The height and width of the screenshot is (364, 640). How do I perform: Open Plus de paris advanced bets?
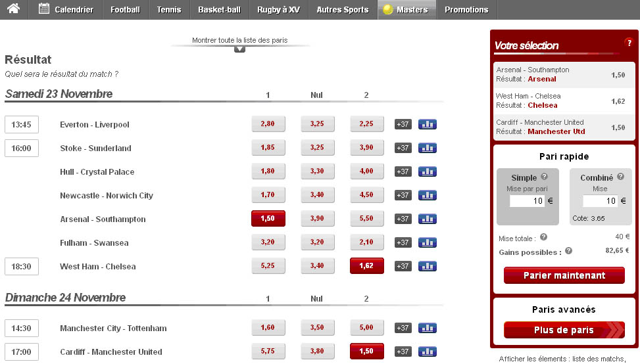(564, 330)
